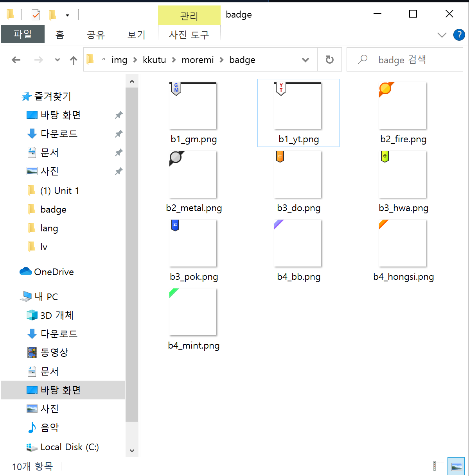This screenshot has height=476, width=469.
Task: Expand the address bar history dropdown
Action: point(305,60)
